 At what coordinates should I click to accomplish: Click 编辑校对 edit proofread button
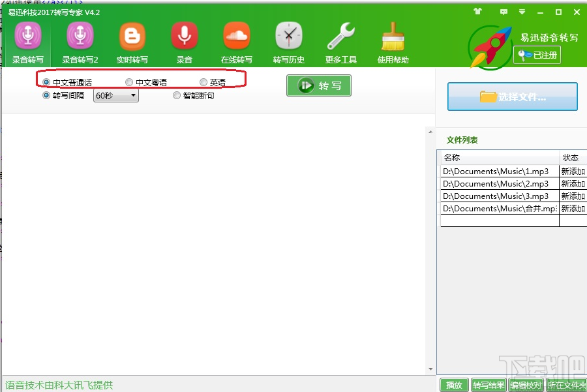coord(526,385)
